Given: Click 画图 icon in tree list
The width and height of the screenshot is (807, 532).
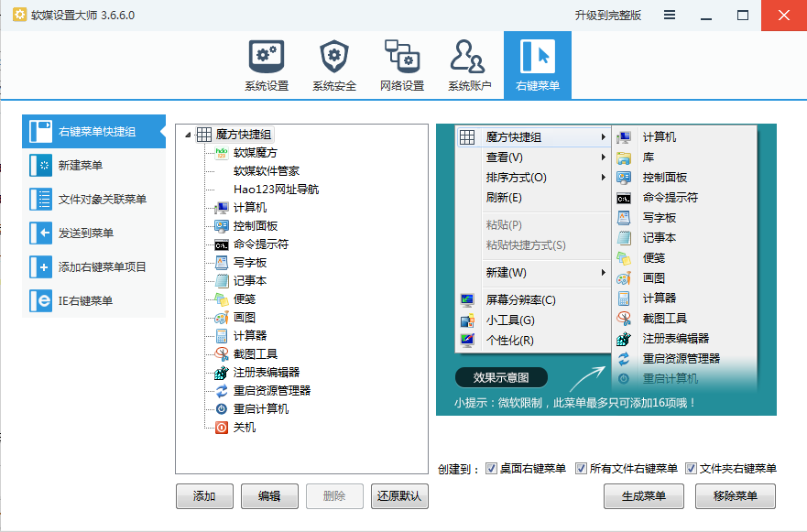Looking at the screenshot, I should click(x=222, y=318).
